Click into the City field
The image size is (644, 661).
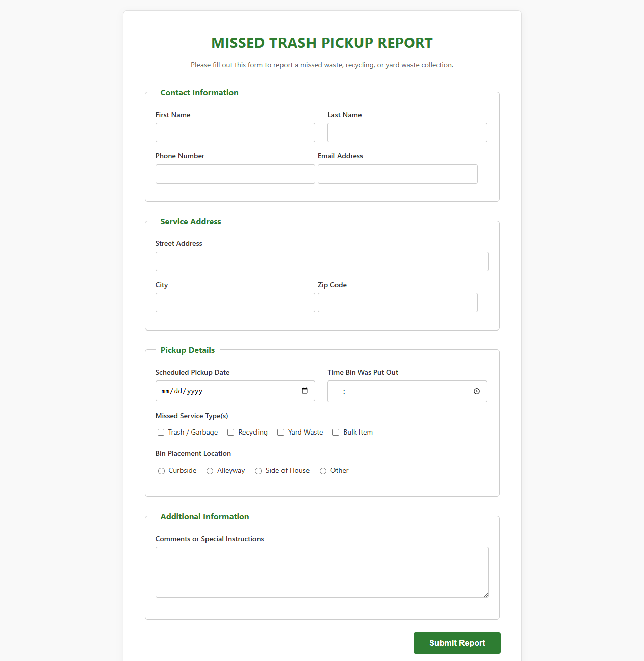[235, 302]
